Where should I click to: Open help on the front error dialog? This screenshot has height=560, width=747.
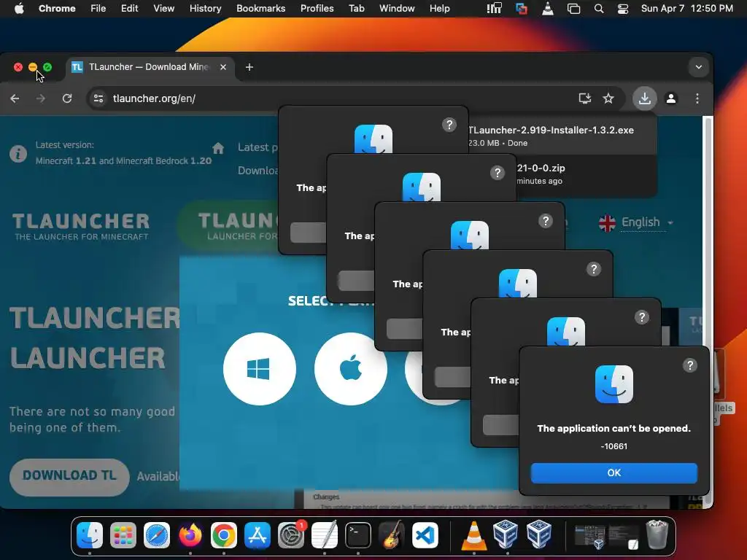click(x=690, y=365)
